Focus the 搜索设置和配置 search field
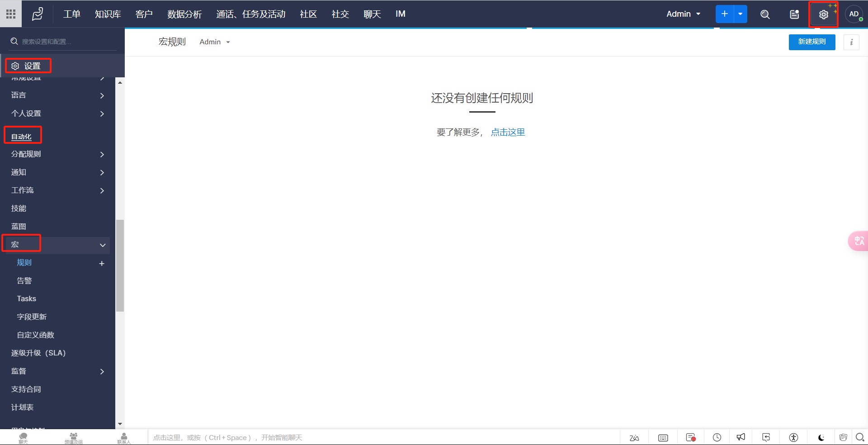868x445 pixels. pos(63,42)
